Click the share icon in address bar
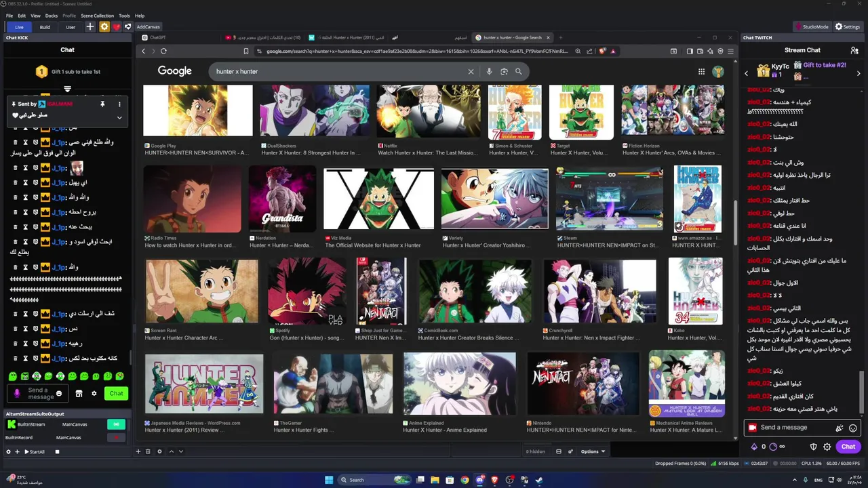This screenshot has height=488, width=868. pyautogui.click(x=591, y=51)
